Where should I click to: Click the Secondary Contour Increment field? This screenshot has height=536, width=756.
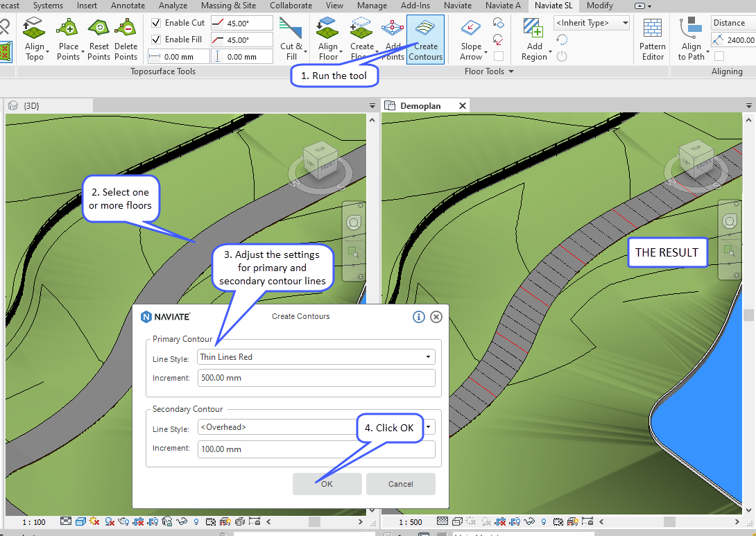[316, 449]
